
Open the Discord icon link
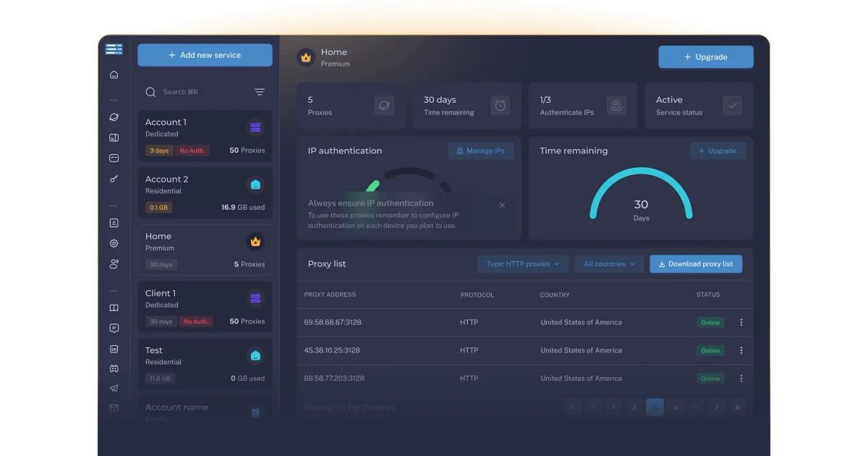pos(114,368)
